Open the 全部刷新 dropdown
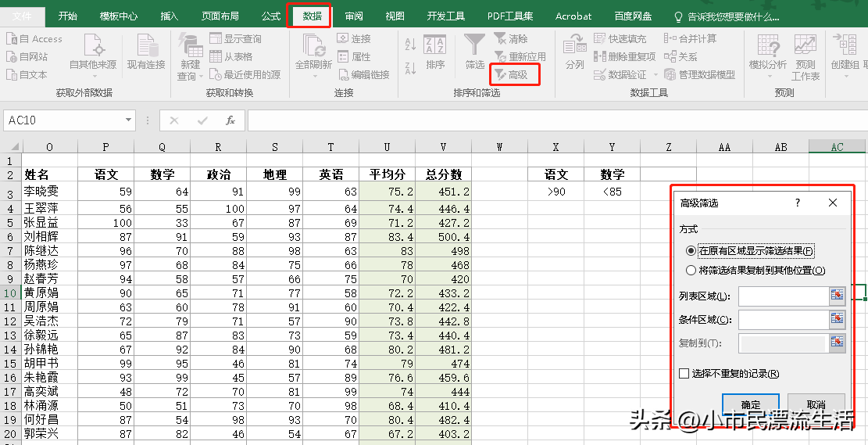Viewport: 868px width, 445px height. click(314, 76)
